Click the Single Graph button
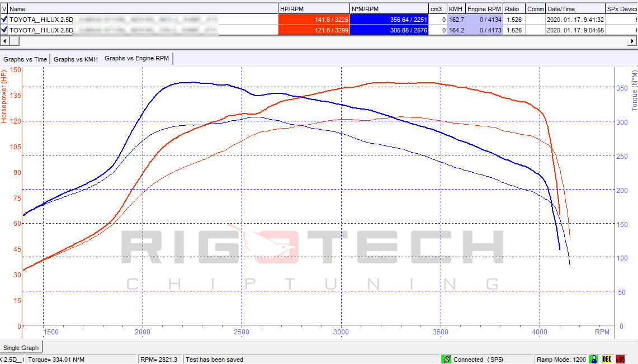The height and width of the screenshot is (364, 638). pos(21,348)
